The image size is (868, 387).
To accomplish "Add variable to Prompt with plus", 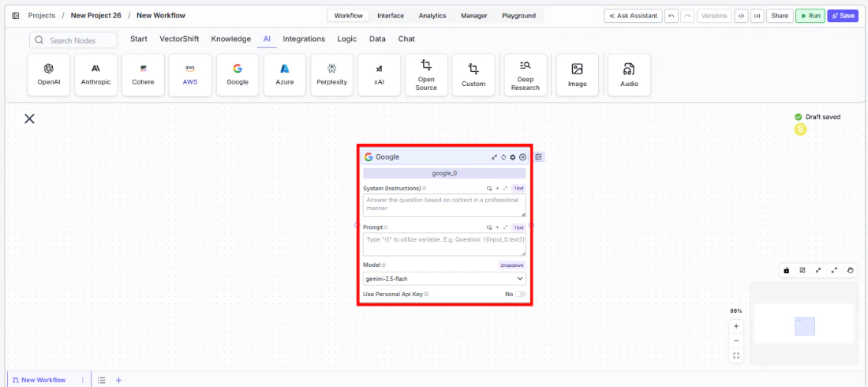I will click(x=497, y=227).
